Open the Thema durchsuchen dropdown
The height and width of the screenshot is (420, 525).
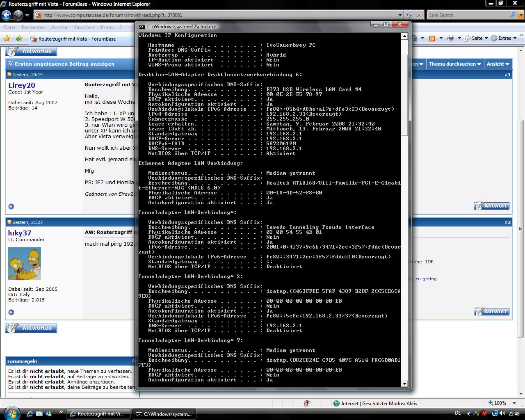(454, 64)
